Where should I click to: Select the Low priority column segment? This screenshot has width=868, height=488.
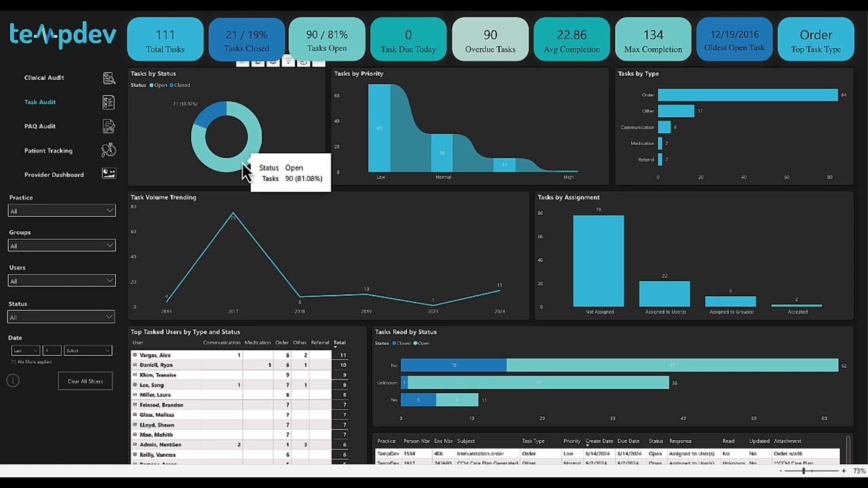(x=379, y=128)
